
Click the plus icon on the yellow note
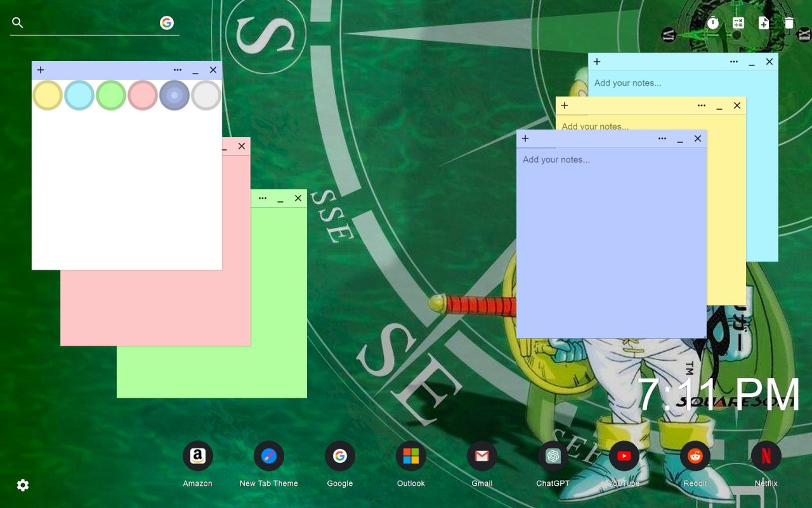coord(565,105)
